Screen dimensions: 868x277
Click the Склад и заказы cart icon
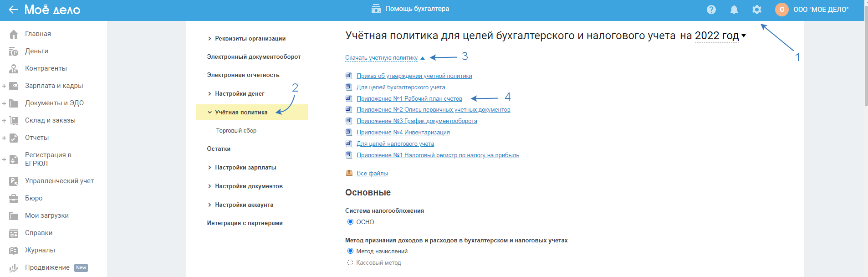[14, 121]
